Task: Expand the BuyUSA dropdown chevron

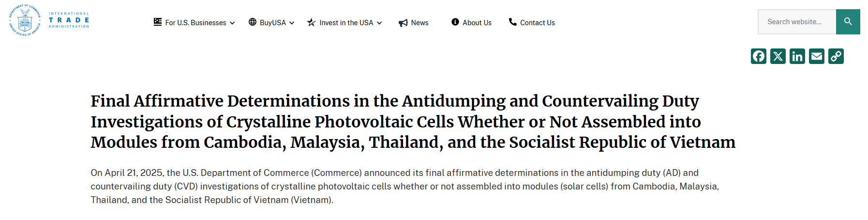Action: (x=292, y=23)
